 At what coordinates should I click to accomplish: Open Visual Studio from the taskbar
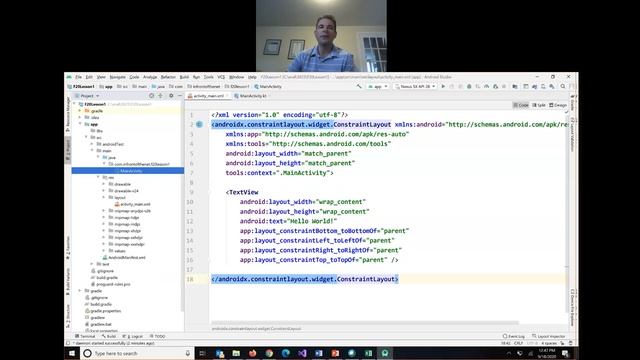point(302,353)
